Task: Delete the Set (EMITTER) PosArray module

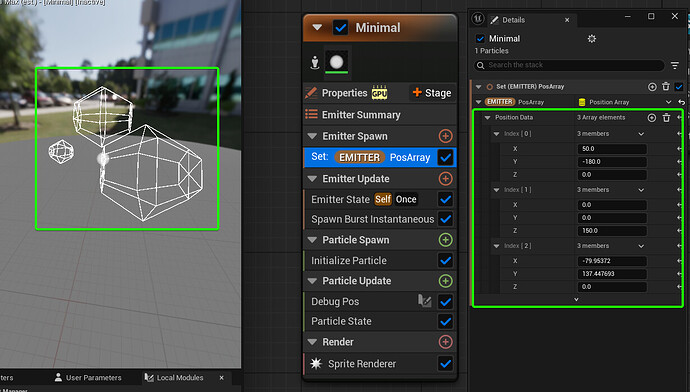Action: 666,87
